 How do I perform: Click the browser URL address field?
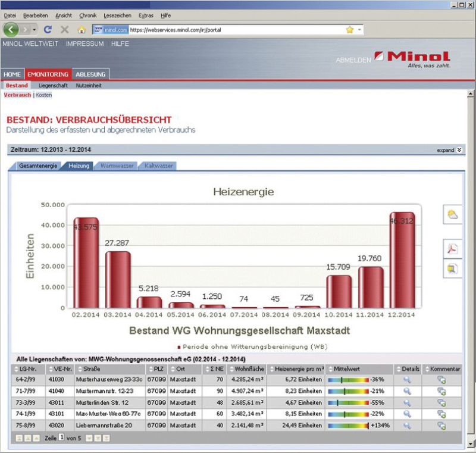(237, 30)
